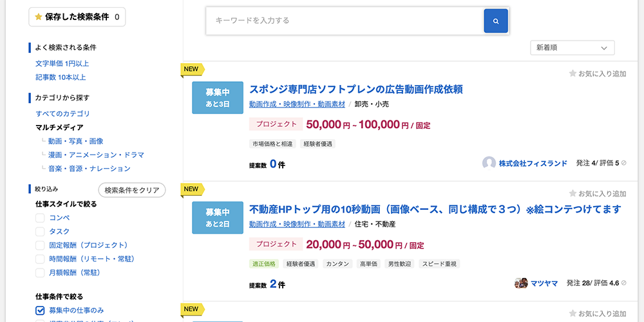Click info icon next to 評価 5

[624, 163]
